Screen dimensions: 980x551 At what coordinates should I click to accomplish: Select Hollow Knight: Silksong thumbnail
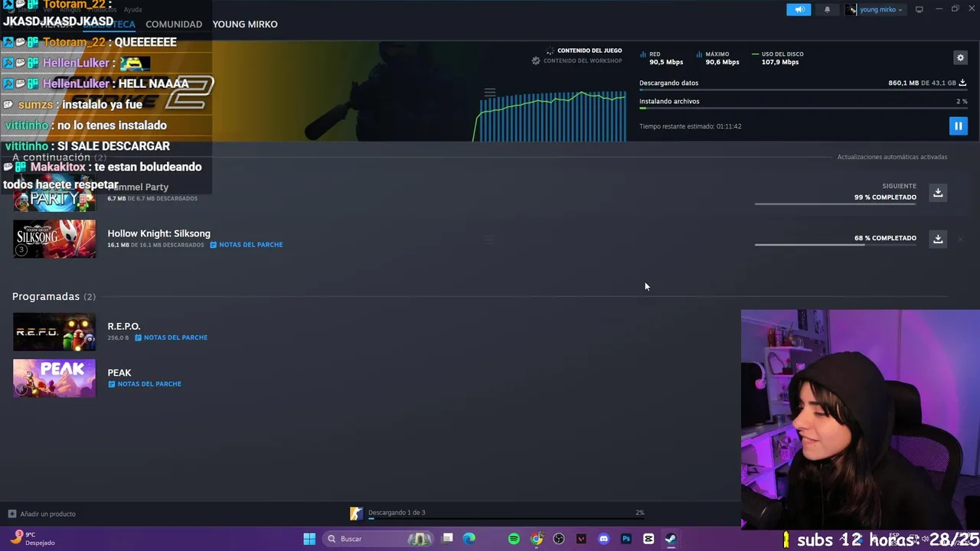click(x=54, y=239)
